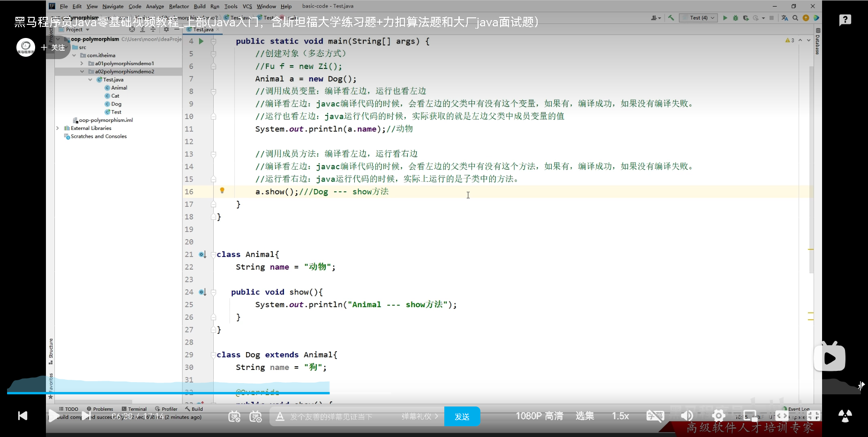Expand the a01polymorphismdemo1 package
The height and width of the screenshot is (437, 868).
tap(82, 63)
